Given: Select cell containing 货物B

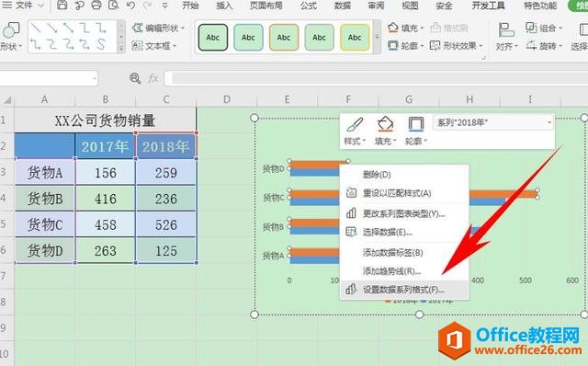Looking at the screenshot, I should coord(45,199).
